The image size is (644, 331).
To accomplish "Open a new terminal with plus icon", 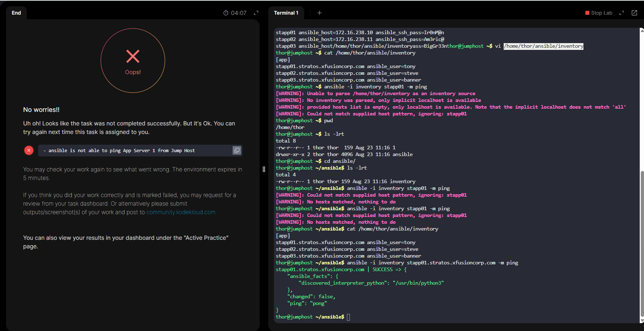I will coord(320,13).
